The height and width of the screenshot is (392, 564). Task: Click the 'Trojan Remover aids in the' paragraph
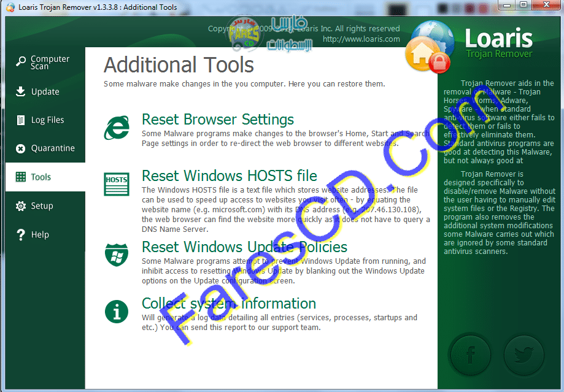click(x=499, y=121)
